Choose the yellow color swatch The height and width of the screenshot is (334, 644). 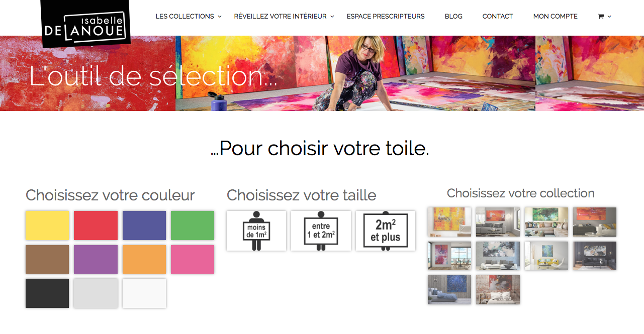tap(47, 226)
